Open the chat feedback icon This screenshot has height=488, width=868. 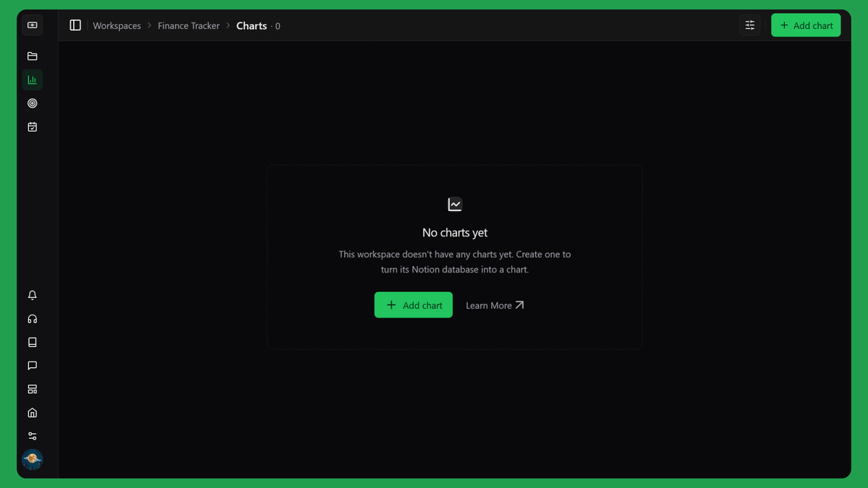point(33,366)
